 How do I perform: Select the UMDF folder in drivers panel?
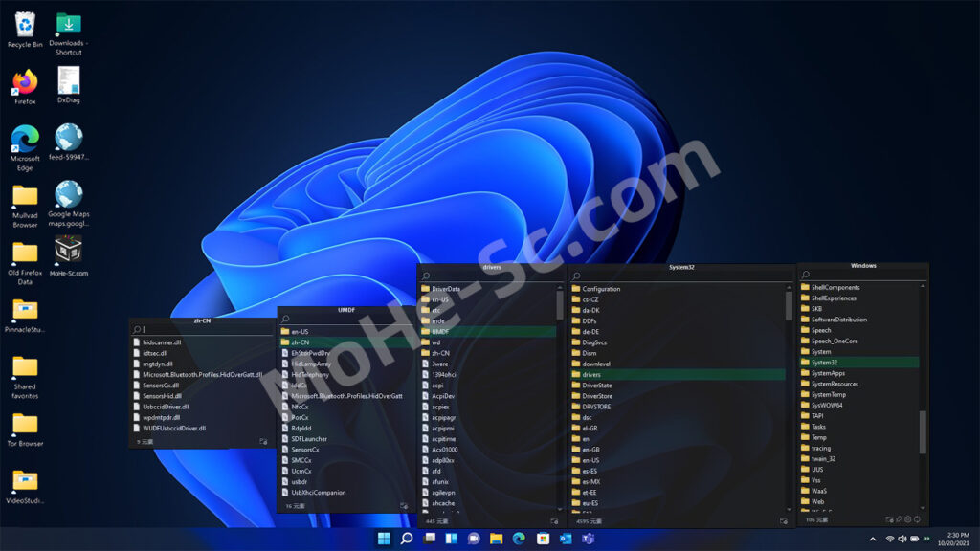click(440, 331)
